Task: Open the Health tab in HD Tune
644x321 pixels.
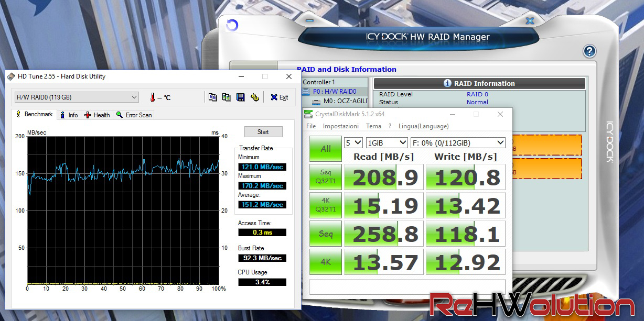Action: point(97,115)
